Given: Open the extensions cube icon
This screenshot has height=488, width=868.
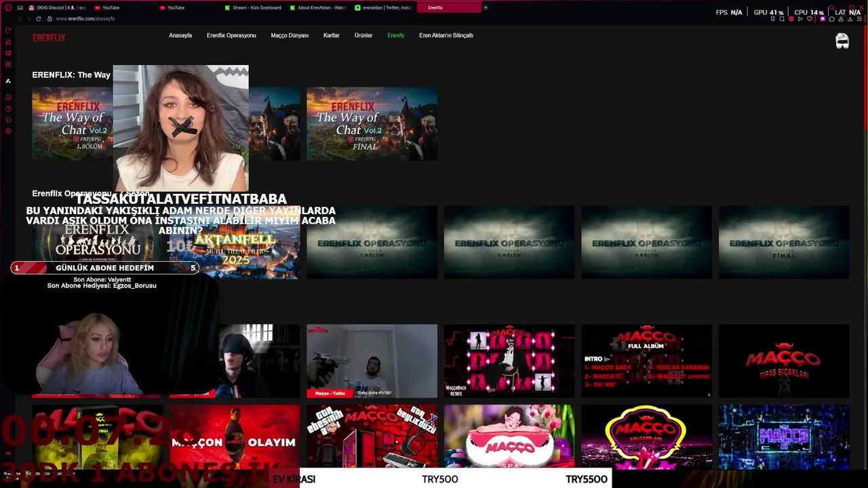Looking at the screenshot, I should (x=832, y=19).
